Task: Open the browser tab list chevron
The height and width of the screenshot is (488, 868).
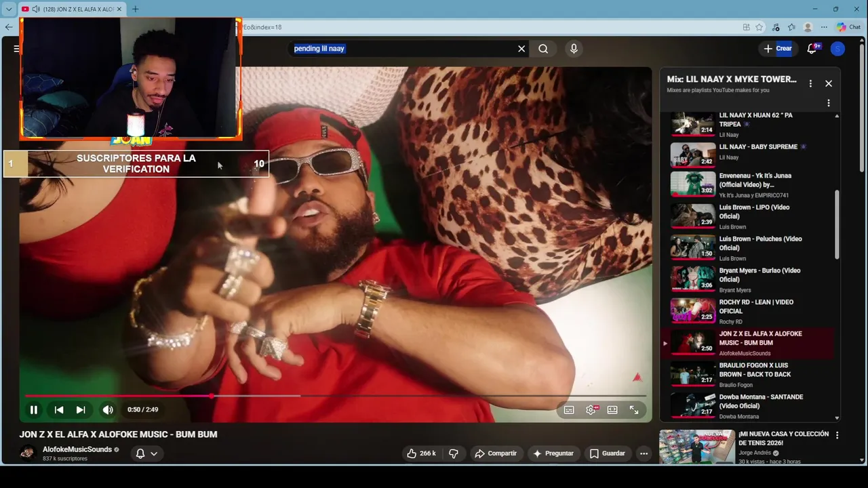Action: coord(9,9)
